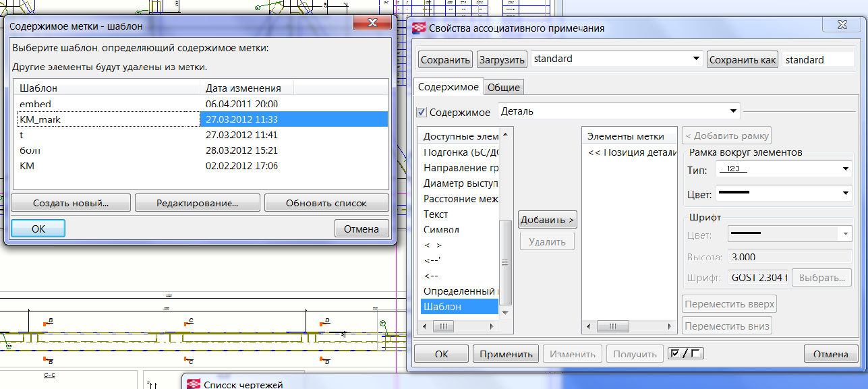868x389 pixels.
Task: Click the Сохранить как button
Action: (x=743, y=59)
